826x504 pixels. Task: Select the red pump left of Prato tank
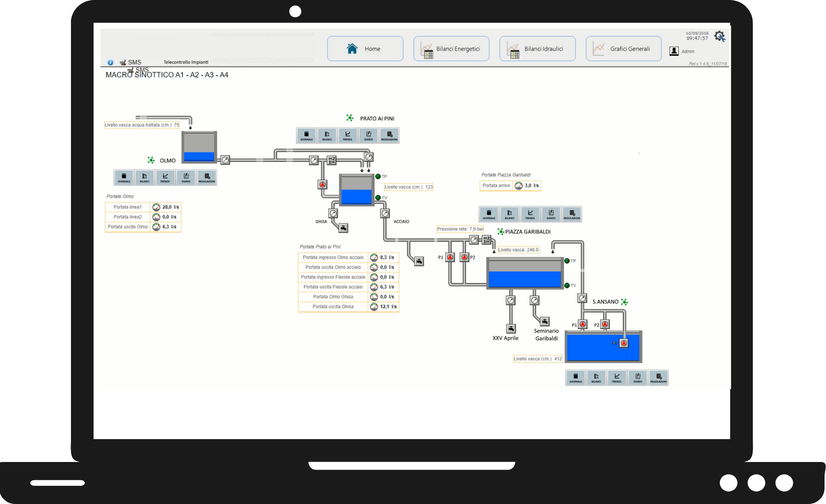click(x=323, y=184)
